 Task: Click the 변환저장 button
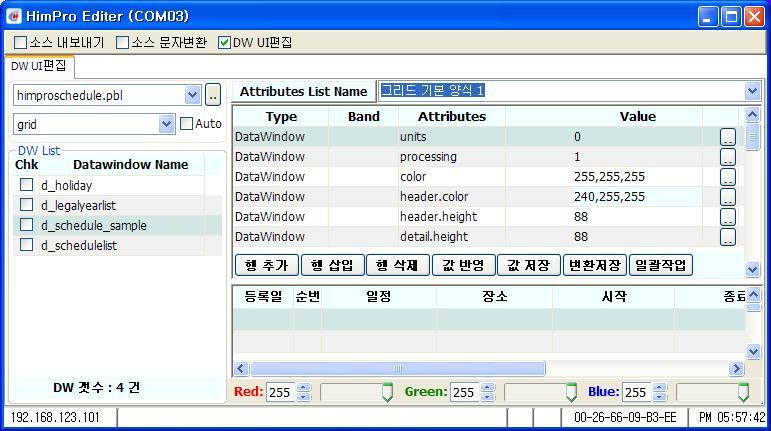click(594, 265)
